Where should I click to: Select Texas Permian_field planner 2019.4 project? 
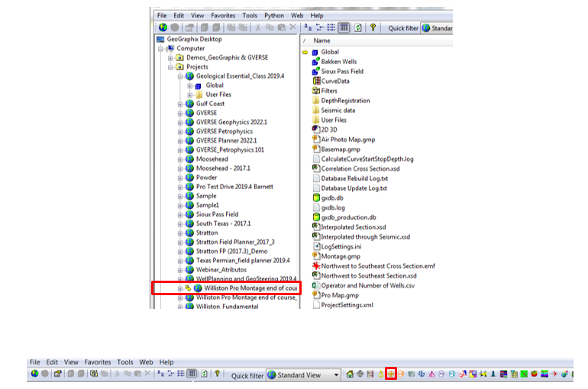point(243,260)
